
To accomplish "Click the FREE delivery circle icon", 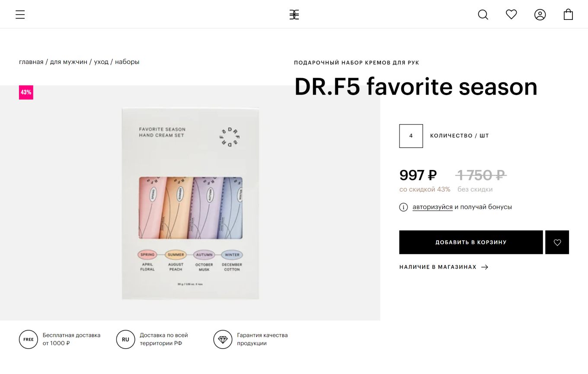I will coord(29,339).
